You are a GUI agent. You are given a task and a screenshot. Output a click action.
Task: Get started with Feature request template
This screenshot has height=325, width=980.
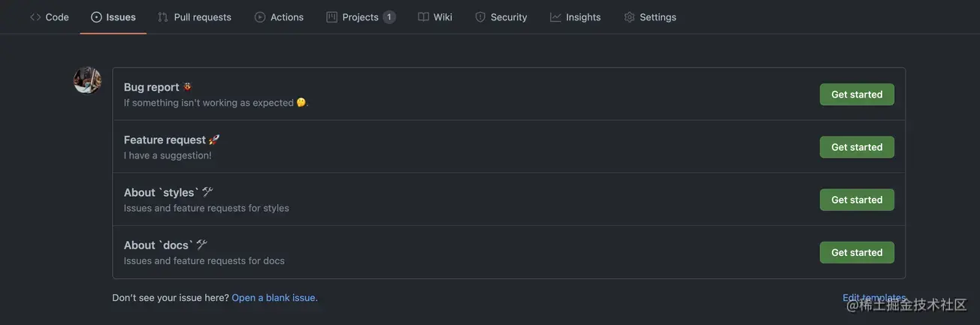(x=857, y=147)
